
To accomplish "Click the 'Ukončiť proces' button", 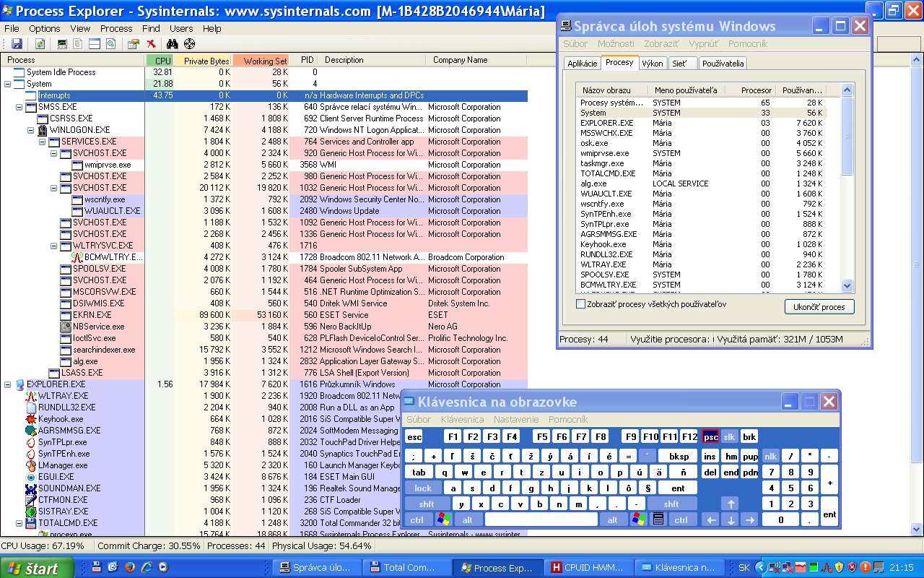I will click(819, 306).
